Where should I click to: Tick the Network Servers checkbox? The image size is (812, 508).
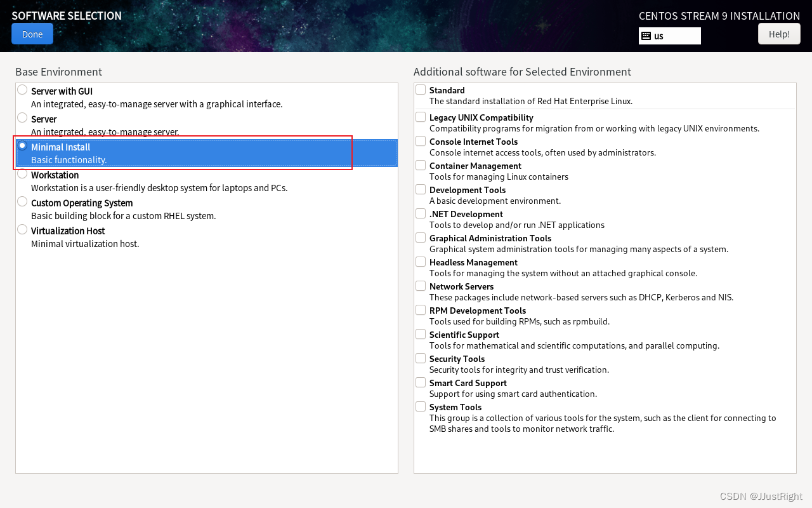click(421, 286)
